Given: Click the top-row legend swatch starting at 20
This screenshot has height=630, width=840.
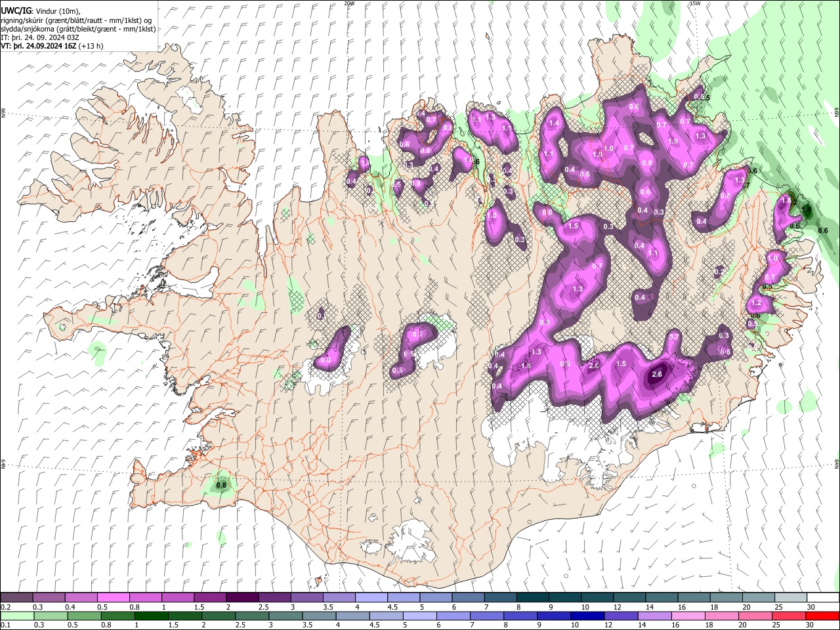Looking at the screenshot, I should (757, 598).
